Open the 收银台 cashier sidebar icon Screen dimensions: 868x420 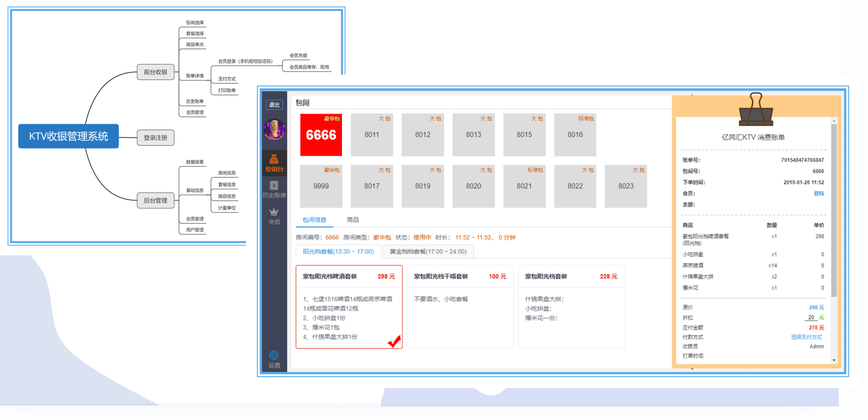point(274,163)
